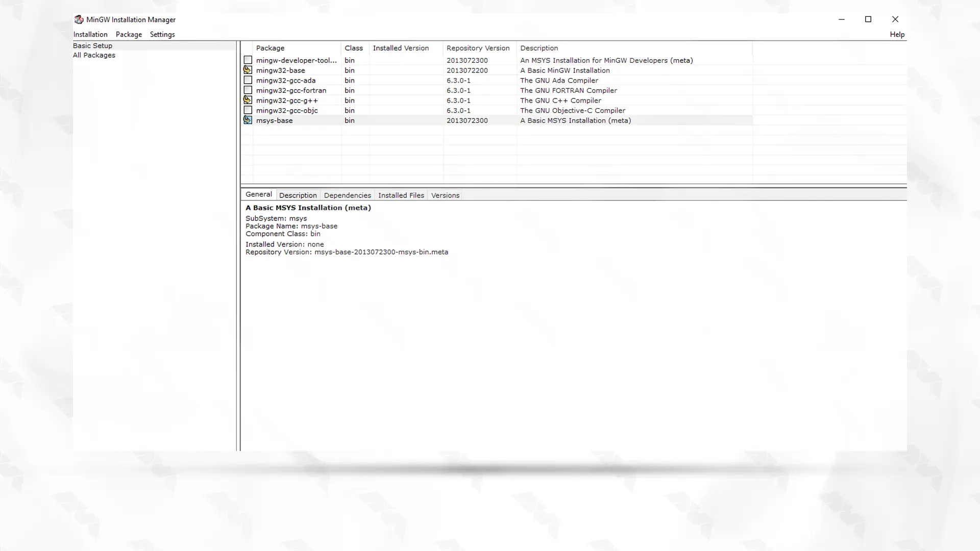
Task: Switch to the Installed Files tab
Action: 401,195
